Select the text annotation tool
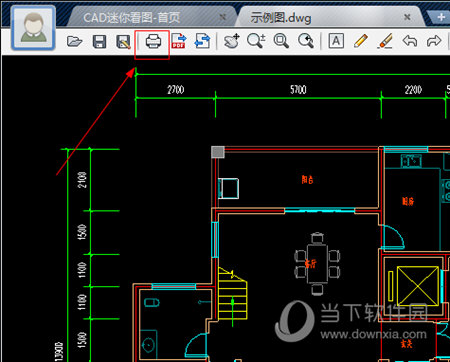The width and height of the screenshot is (450, 362). (x=336, y=41)
